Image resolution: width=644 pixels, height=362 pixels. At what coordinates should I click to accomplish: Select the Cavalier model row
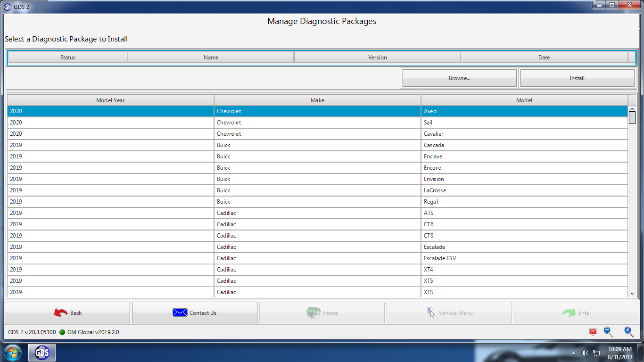click(317, 134)
